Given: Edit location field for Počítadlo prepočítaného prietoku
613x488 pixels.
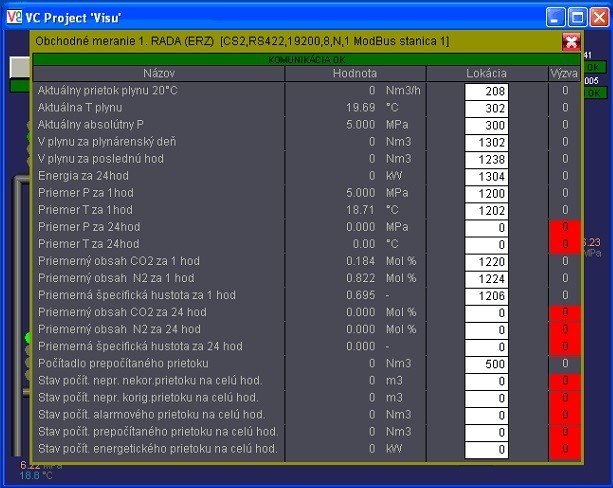Looking at the screenshot, I should click(486, 364).
